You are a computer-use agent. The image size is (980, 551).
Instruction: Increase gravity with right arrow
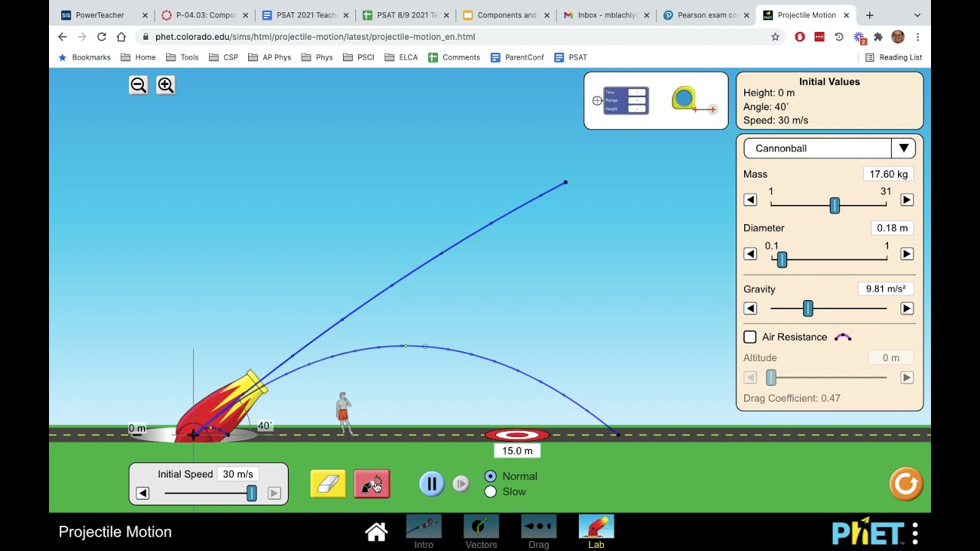pyautogui.click(x=906, y=308)
